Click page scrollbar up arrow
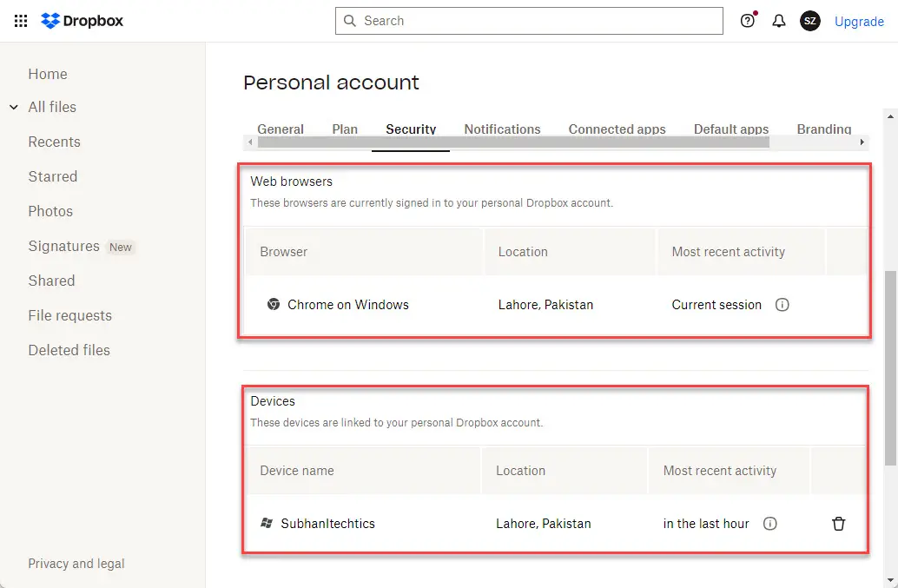The height and width of the screenshot is (588, 898). coord(890,116)
